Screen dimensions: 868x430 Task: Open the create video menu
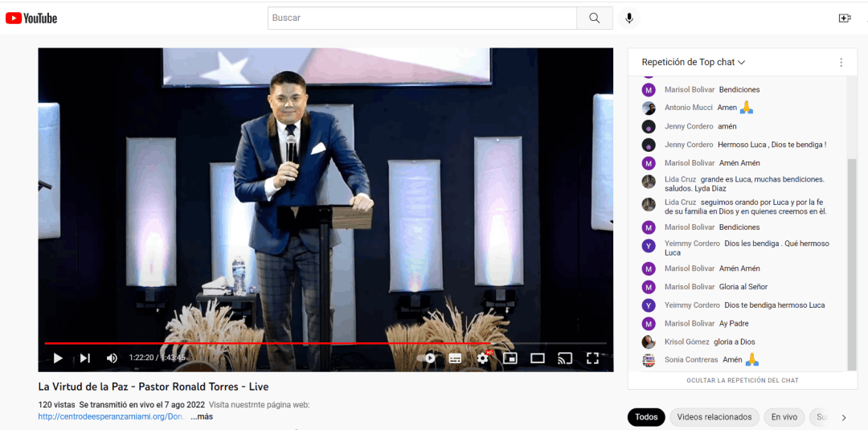pos(845,18)
